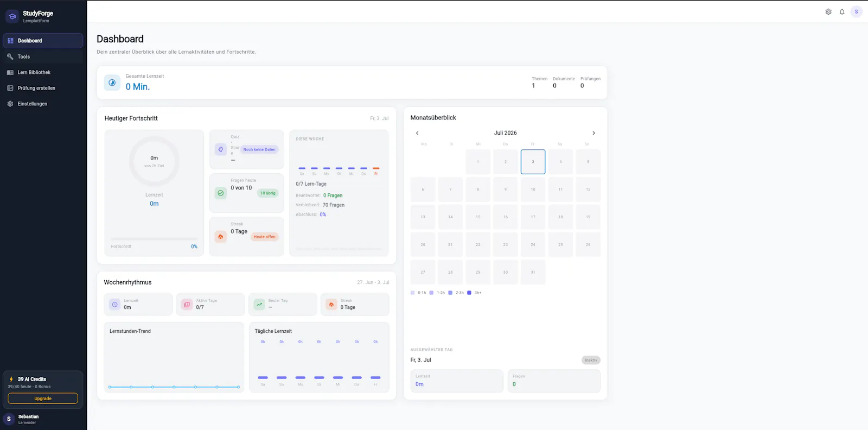Select July 1 in the calendar

coord(478,162)
